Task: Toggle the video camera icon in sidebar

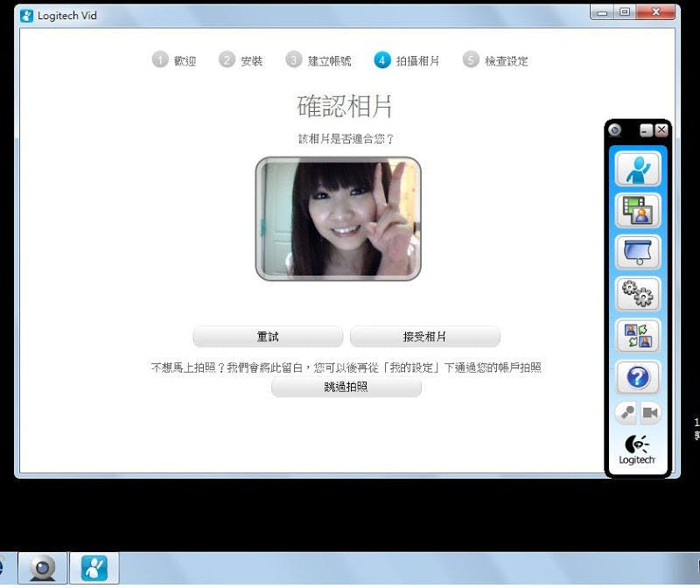Action: pyautogui.click(x=650, y=413)
